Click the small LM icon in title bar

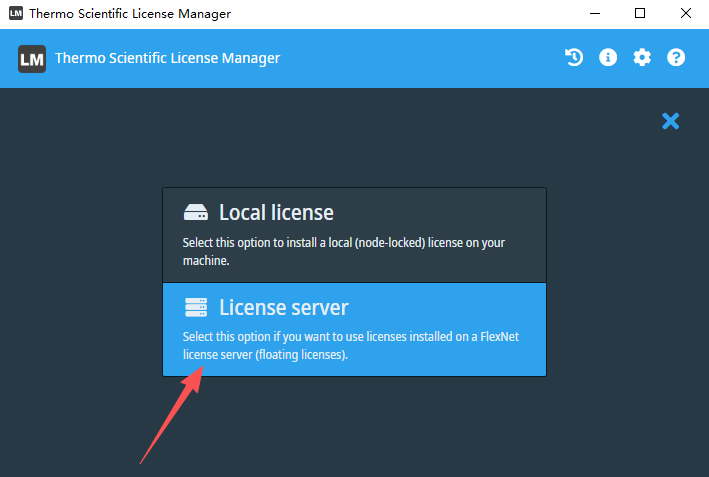pos(15,14)
